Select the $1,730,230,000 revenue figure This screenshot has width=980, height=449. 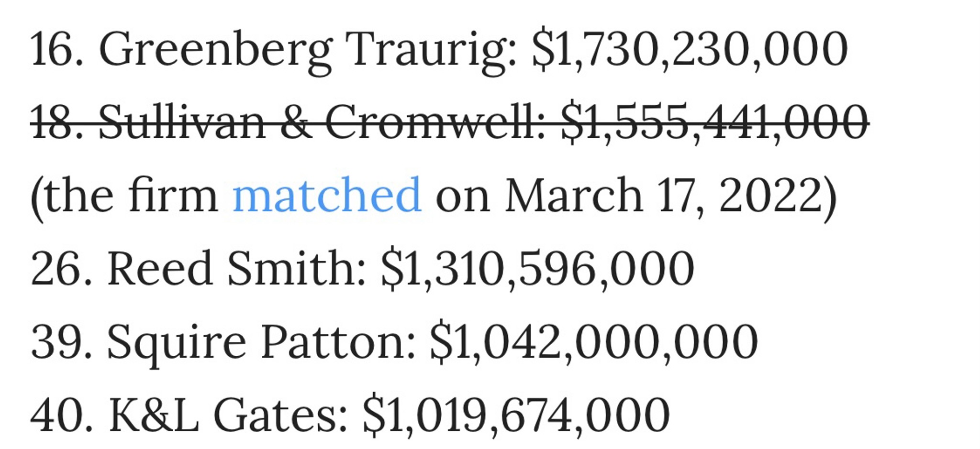(x=690, y=50)
